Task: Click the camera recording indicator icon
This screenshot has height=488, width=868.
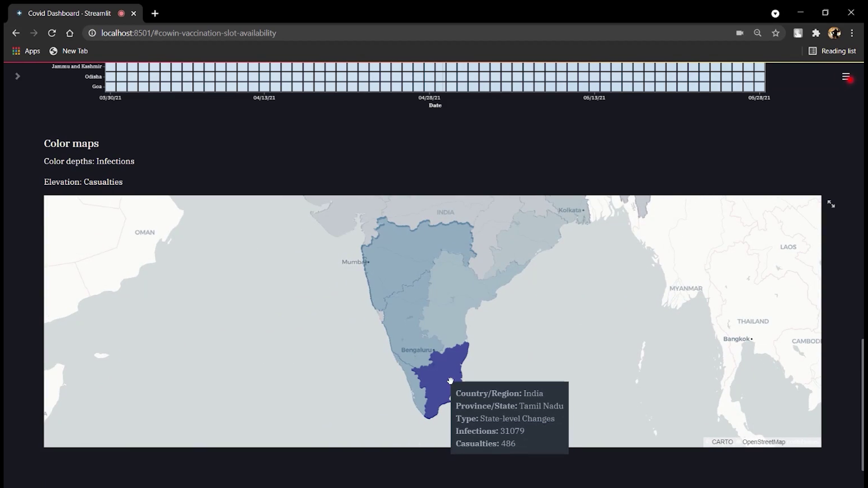Action: coord(740,33)
